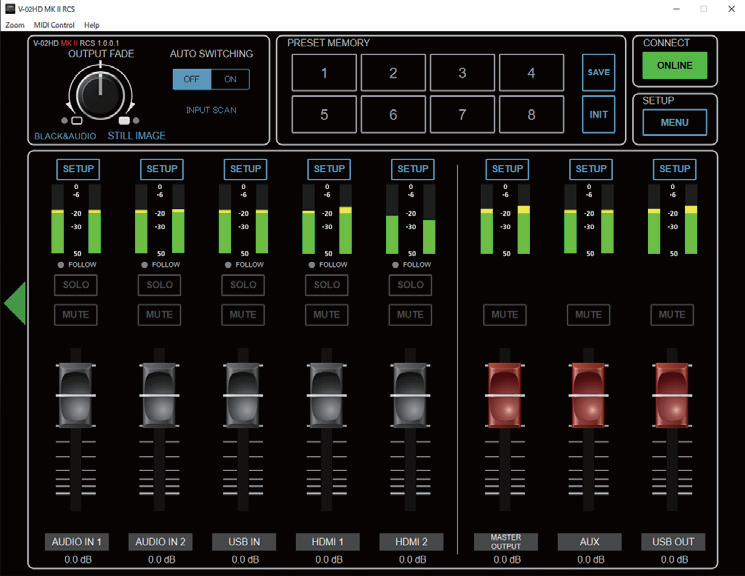Image resolution: width=745 pixels, height=576 pixels.
Task: Open SETUP for USB OUT
Action: click(x=674, y=169)
